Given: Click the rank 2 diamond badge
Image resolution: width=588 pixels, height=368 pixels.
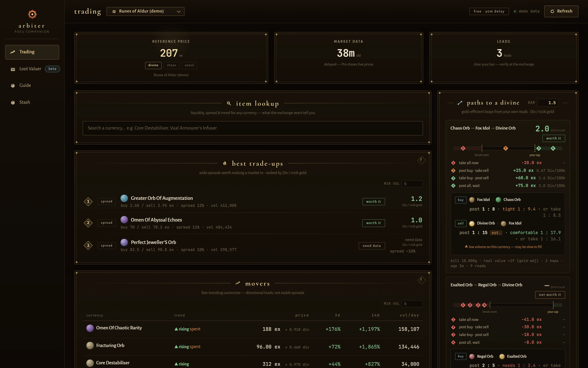Looking at the screenshot, I should [88, 223].
